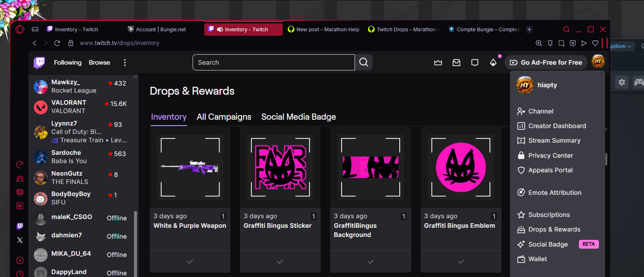Click the Twitch logo home icon
Screen dimensions: 644x277
coord(39,63)
